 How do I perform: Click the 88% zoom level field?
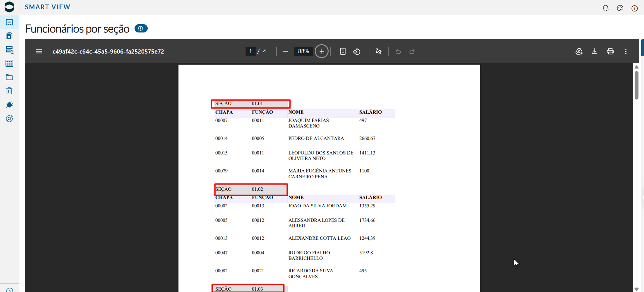tap(303, 51)
